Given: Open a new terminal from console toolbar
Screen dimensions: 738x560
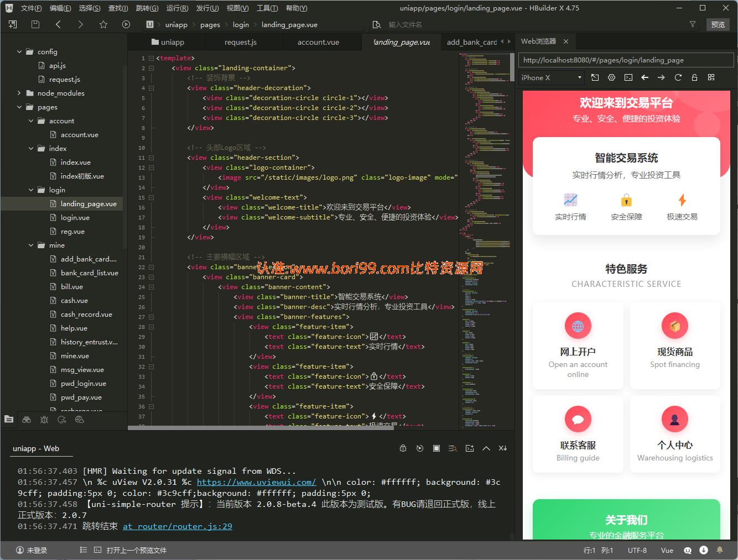Looking at the screenshot, I should point(470,448).
